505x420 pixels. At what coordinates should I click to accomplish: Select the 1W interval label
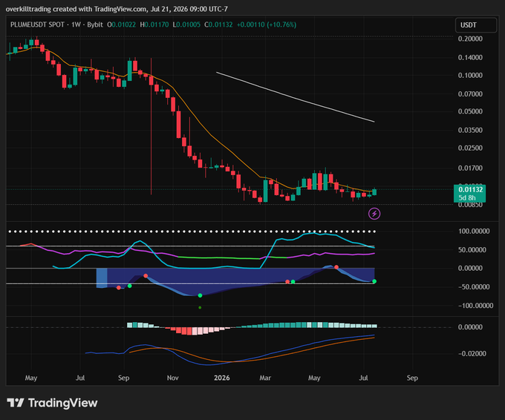(x=76, y=24)
